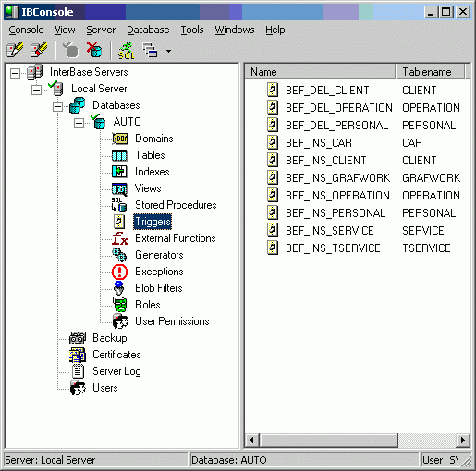Click the AUTO database icon
The image size is (476, 471).
[x=98, y=122]
